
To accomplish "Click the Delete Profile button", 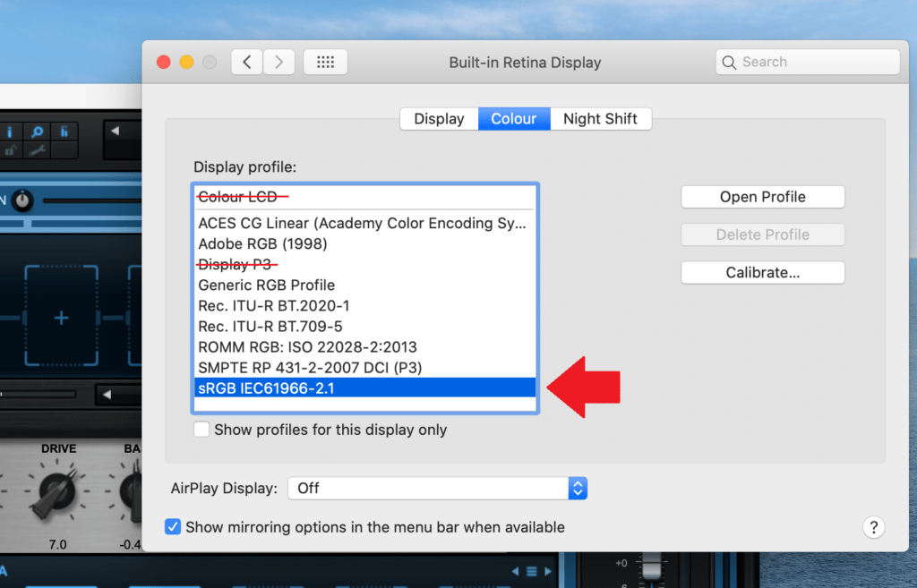I will pos(763,234).
